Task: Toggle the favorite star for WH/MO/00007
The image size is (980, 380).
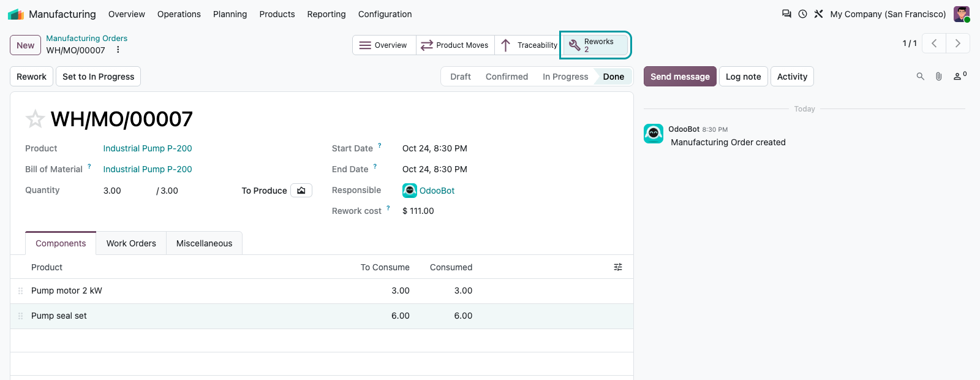Action: [35, 119]
